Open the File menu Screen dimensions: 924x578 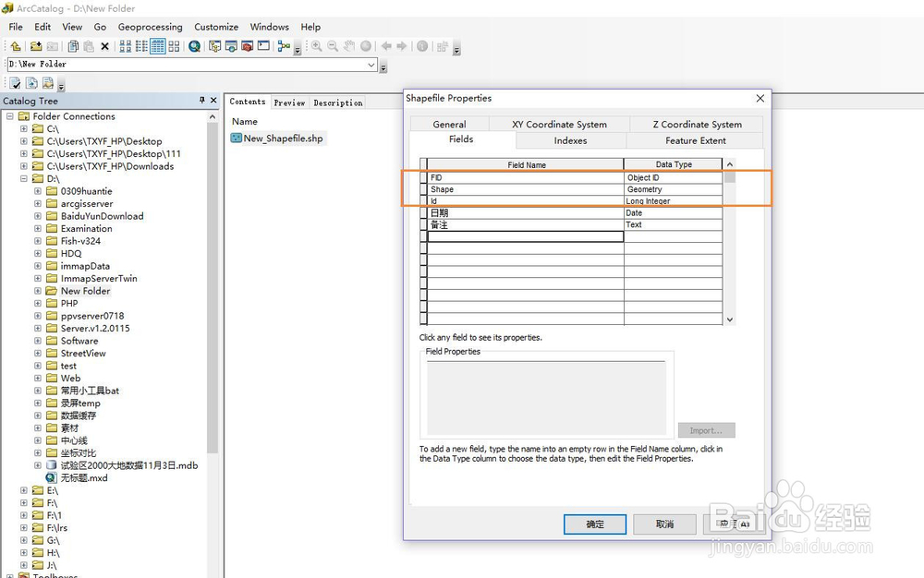click(16, 27)
